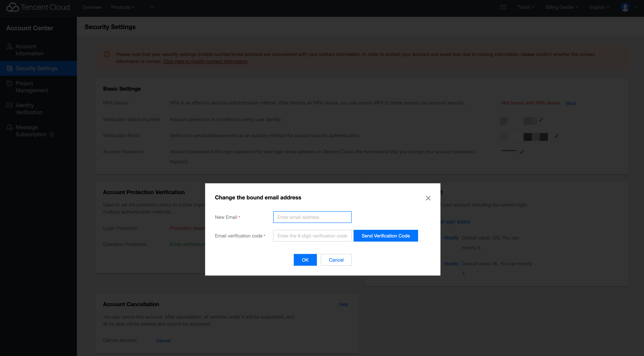
Task: Click Modify next to Default value: 120
Action: click(451, 238)
